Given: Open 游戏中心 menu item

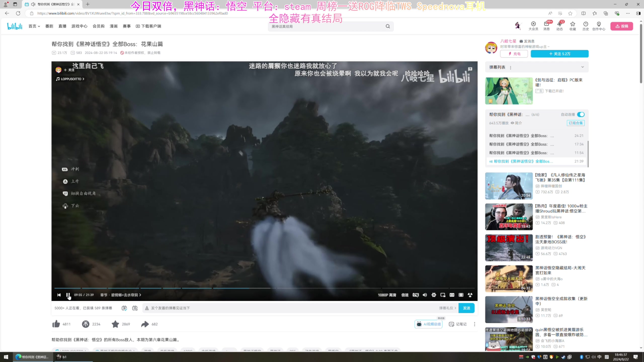Looking at the screenshot, I should pyautogui.click(x=79, y=26).
